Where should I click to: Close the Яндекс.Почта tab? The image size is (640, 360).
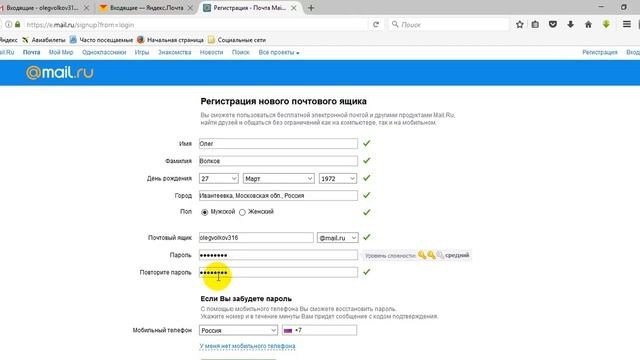tap(190, 8)
